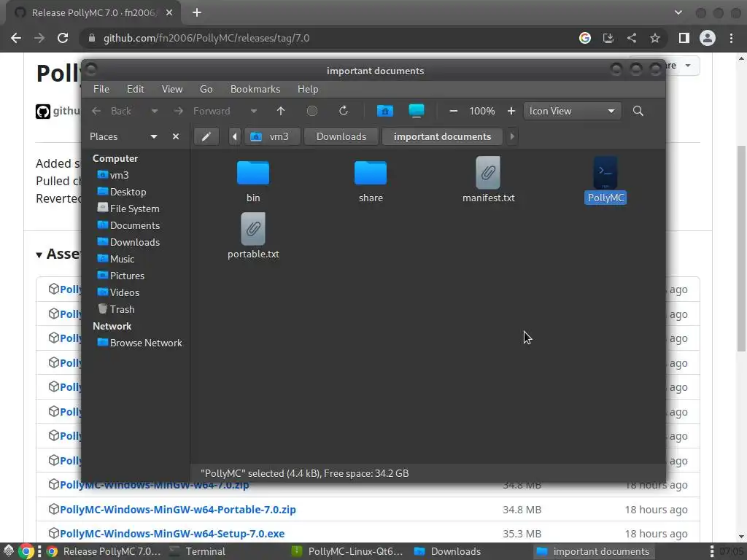
Task: Open Pictures in sidebar
Action: (x=121, y=276)
